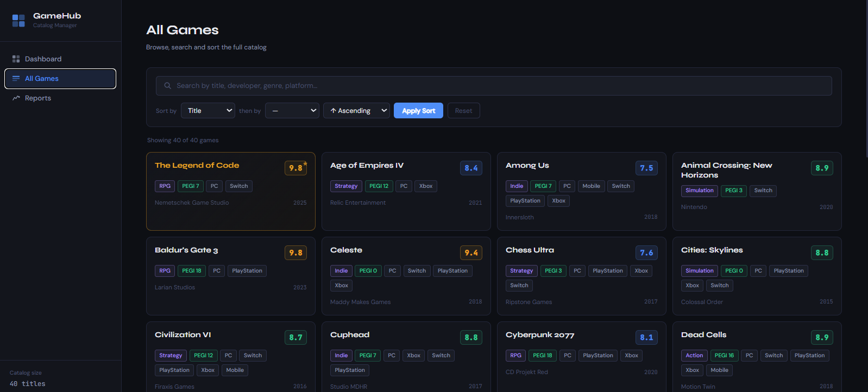
Task: Open Animal Crossing: New Horizons title
Action: 726,170
